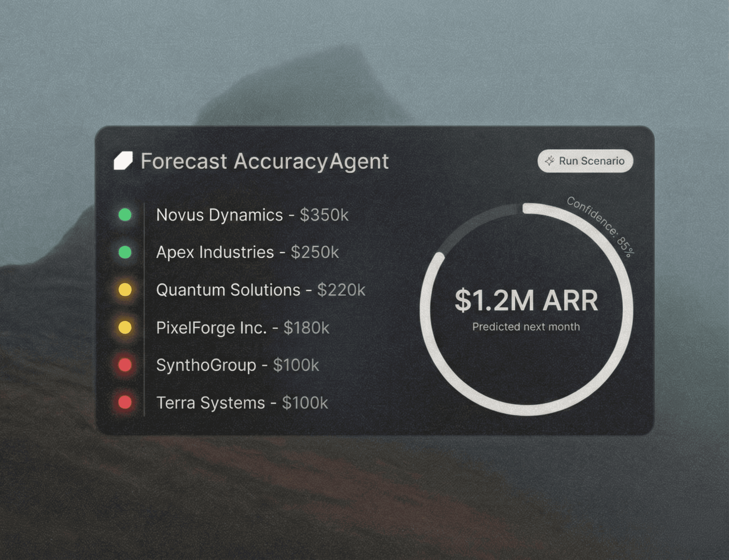729x560 pixels.
Task: Click the Predicted next month caption
Action: click(526, 327)
